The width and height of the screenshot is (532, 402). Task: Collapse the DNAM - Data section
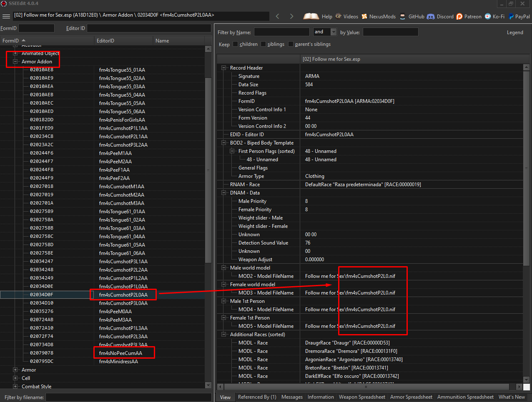pos(224,193)
